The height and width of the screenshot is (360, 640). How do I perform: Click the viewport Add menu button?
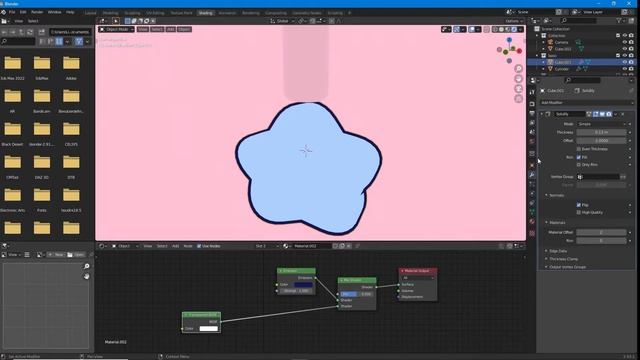171,29
